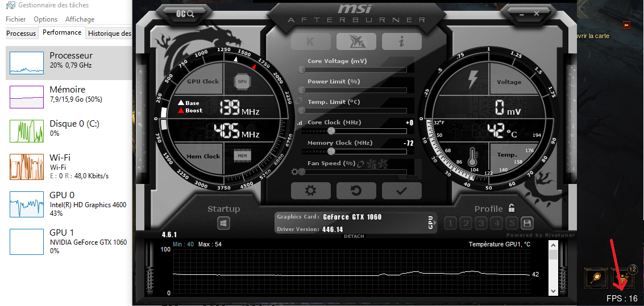Screen dimensions: 644x306
Task: Apply settings with the checkmark button
Action: (x=402, y=191)
